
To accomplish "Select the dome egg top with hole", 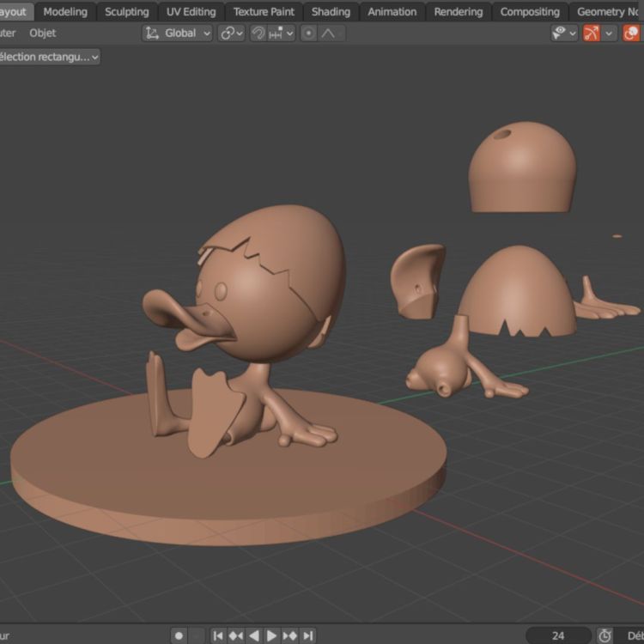I will (522, 168).
